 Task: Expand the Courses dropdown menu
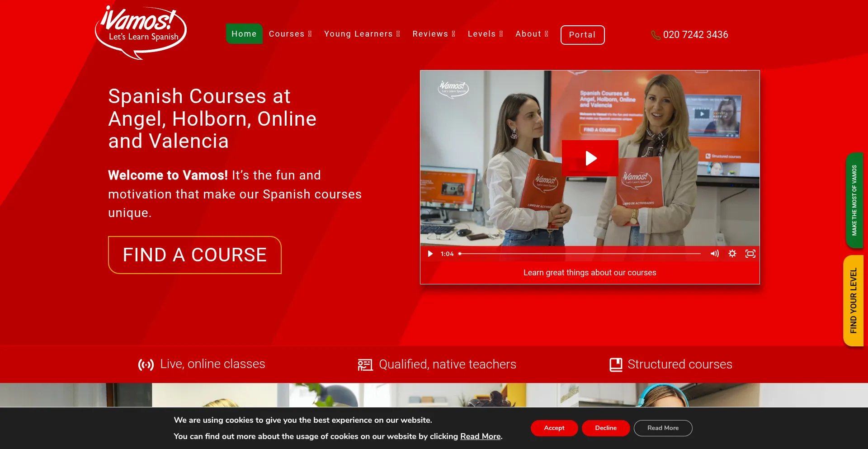tap(290, 34)
